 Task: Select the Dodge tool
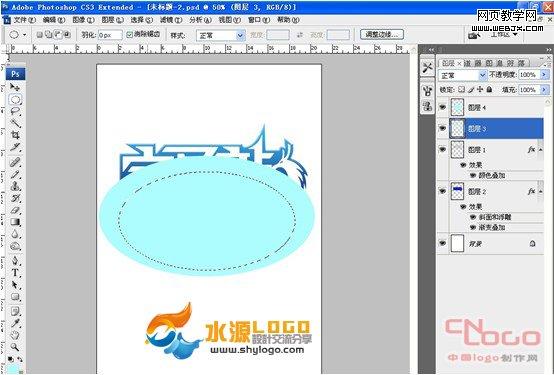click(x=15, y=246)
